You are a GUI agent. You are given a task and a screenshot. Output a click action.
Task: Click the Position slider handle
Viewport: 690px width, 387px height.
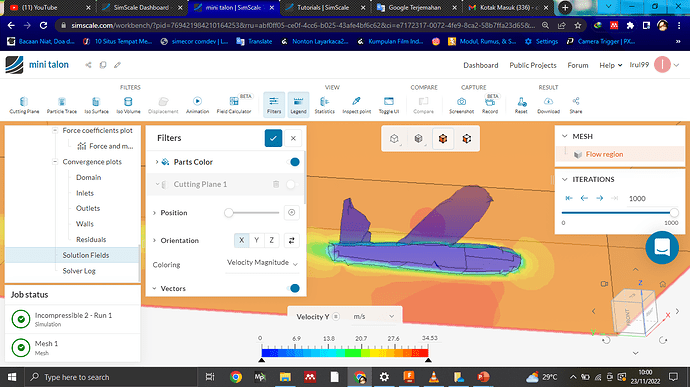(x=228, y=213)
